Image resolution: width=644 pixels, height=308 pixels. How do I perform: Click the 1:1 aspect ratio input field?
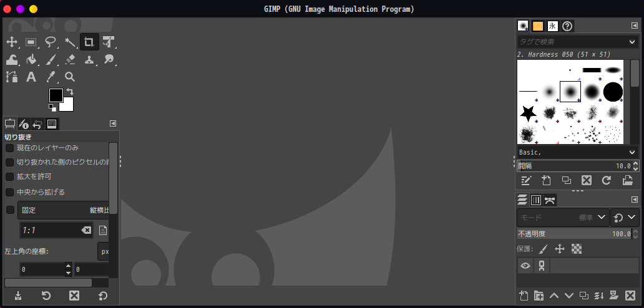click(x=50, y=231)
